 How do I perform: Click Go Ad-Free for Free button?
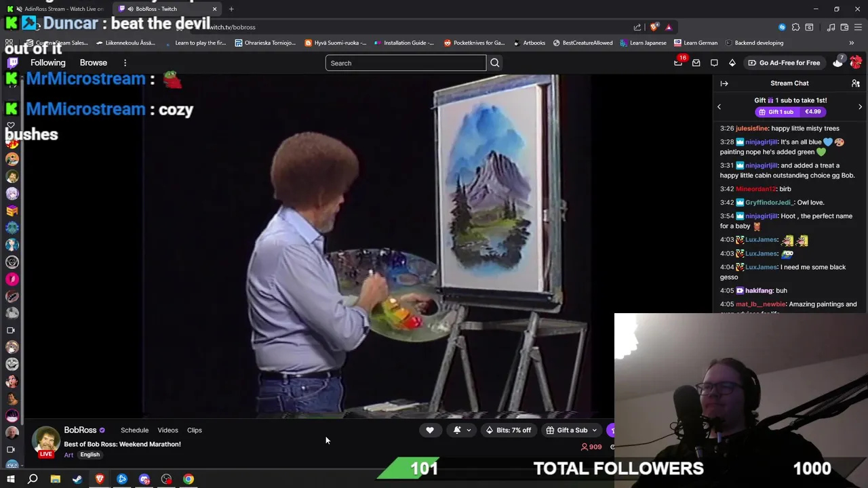(x=784, y=62)
